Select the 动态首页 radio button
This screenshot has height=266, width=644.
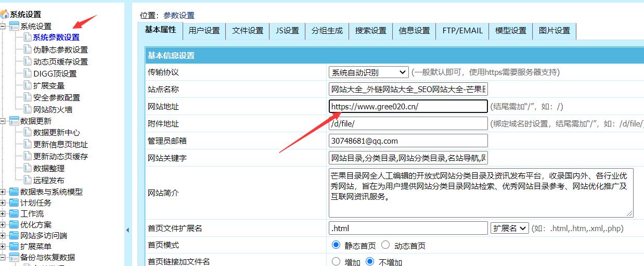pyautogui.click(x=385, y=245)
